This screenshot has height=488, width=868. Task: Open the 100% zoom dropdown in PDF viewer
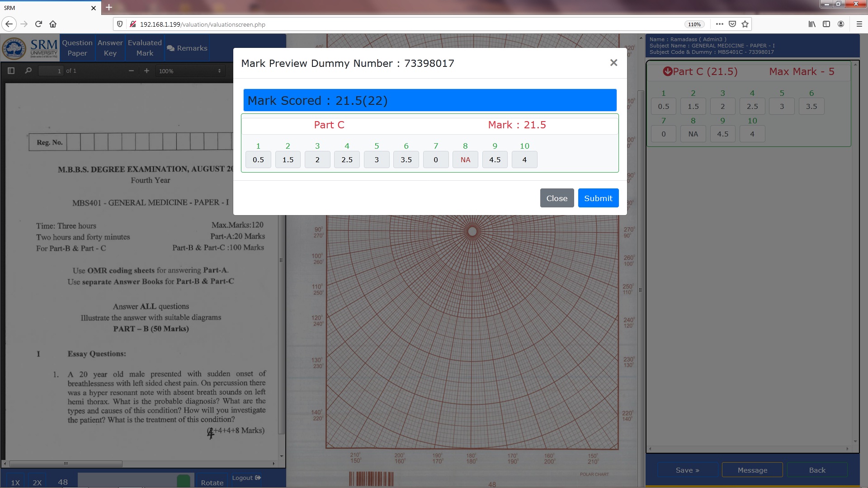(x=190, y=71)
